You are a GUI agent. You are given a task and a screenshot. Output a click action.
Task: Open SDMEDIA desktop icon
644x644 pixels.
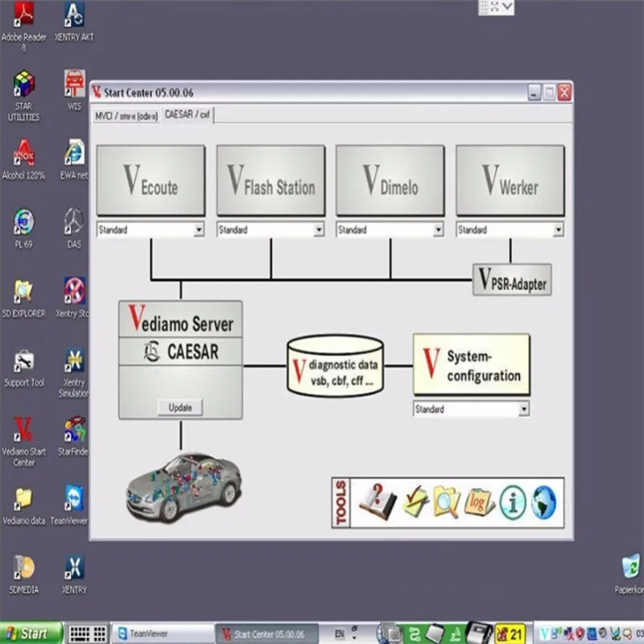point(24,574)
